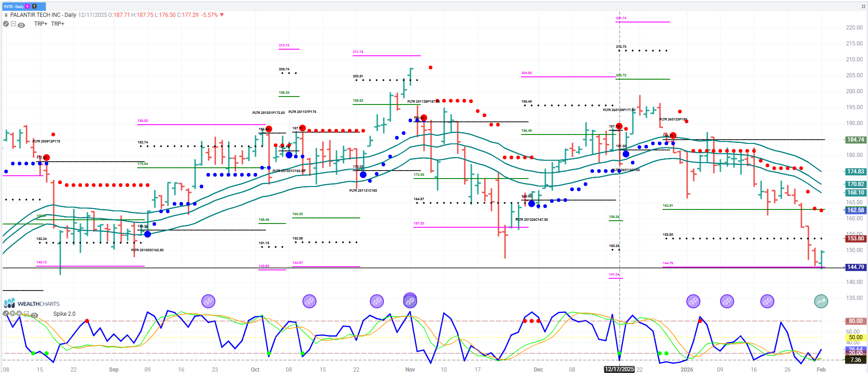Click the lightbulb icon beside PALANTIR TECH INC
The image size is (868, 373).
[x=6, y=15]
